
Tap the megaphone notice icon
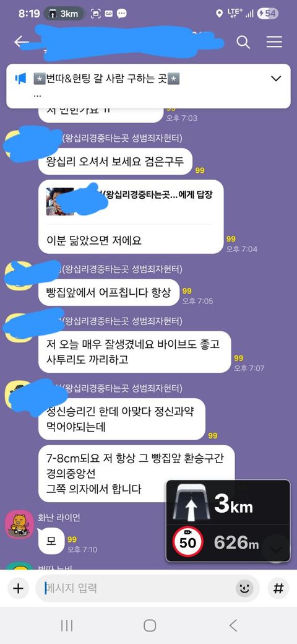tap(20, 79)
